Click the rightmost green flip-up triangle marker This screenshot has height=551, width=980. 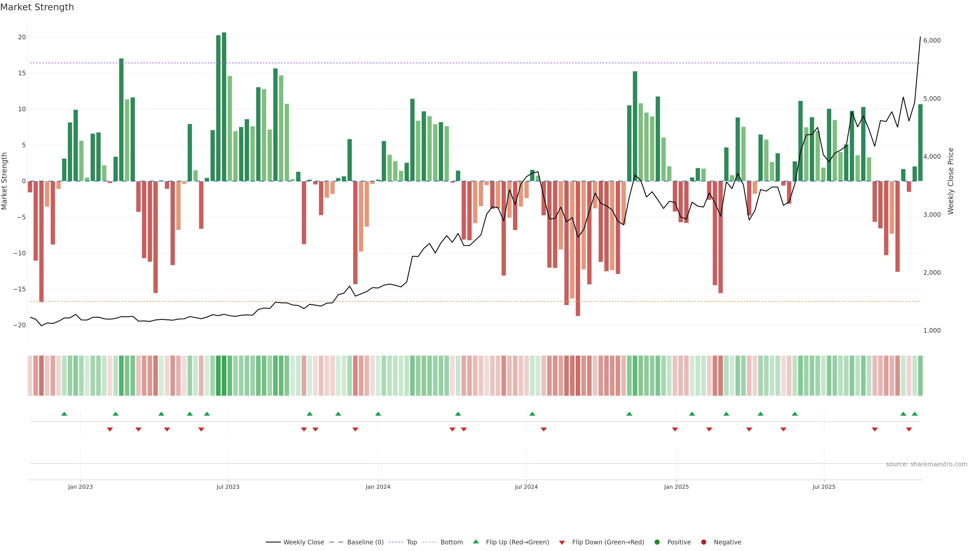915,414
